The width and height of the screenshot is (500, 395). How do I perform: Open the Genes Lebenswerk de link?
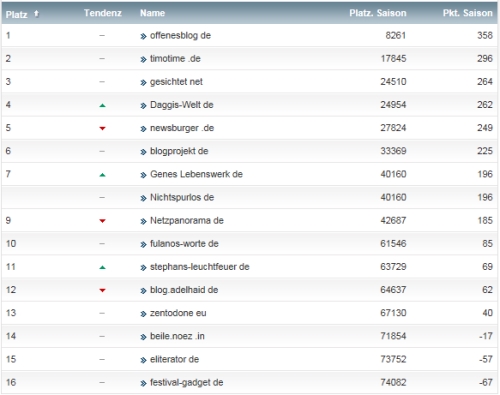click(x=196, y=174)
